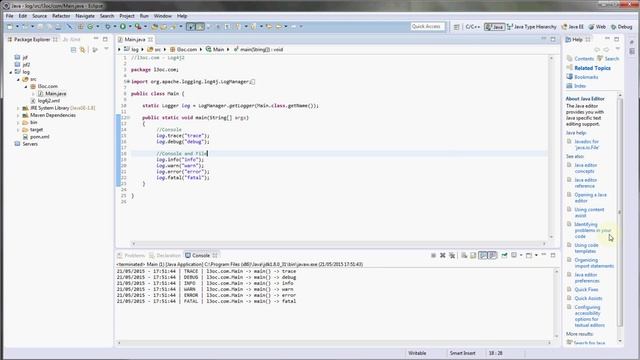The width and height of the screenshot is (640, 360).
Task: Select pom.xml in Package Explorer
Action: [40, 137]
